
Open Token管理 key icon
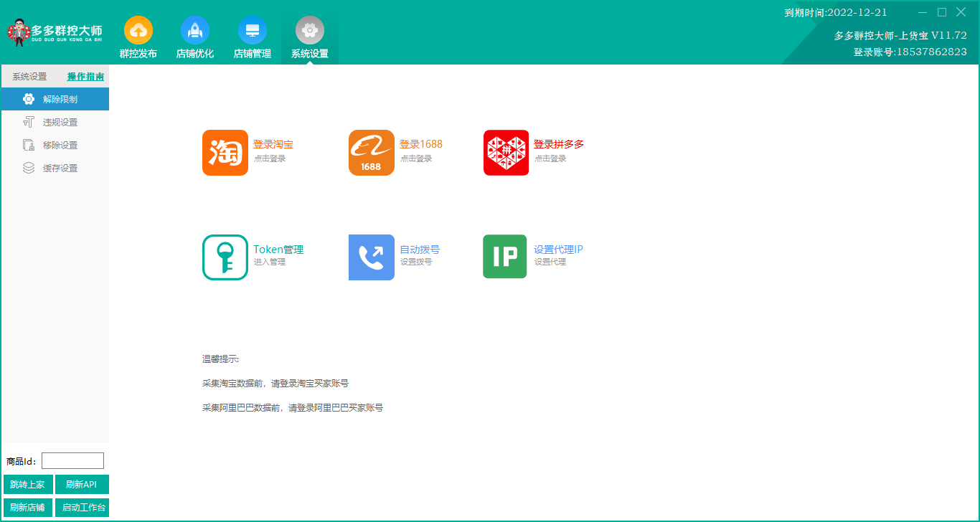[x=225, y=257]
